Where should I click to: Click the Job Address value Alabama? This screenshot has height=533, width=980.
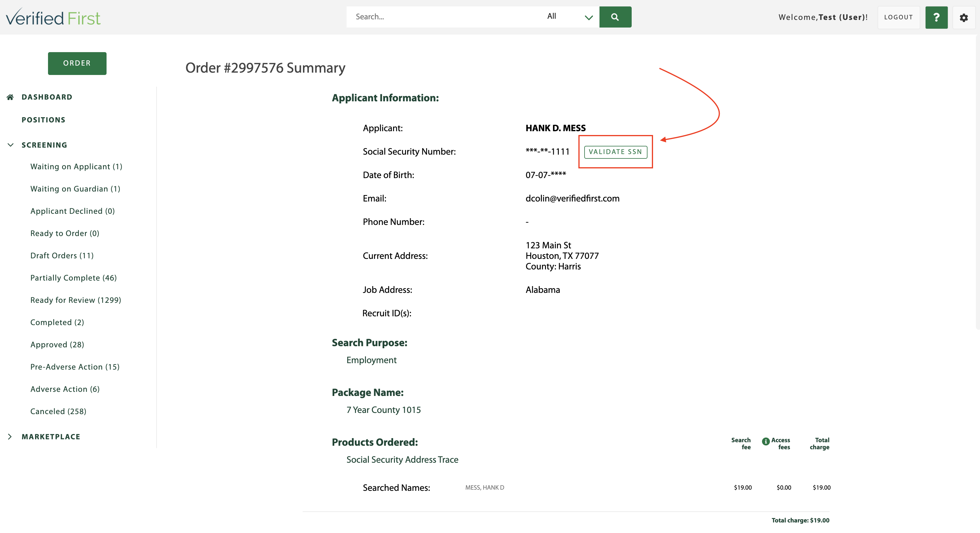pyautogui.click(x=542, y=290)
